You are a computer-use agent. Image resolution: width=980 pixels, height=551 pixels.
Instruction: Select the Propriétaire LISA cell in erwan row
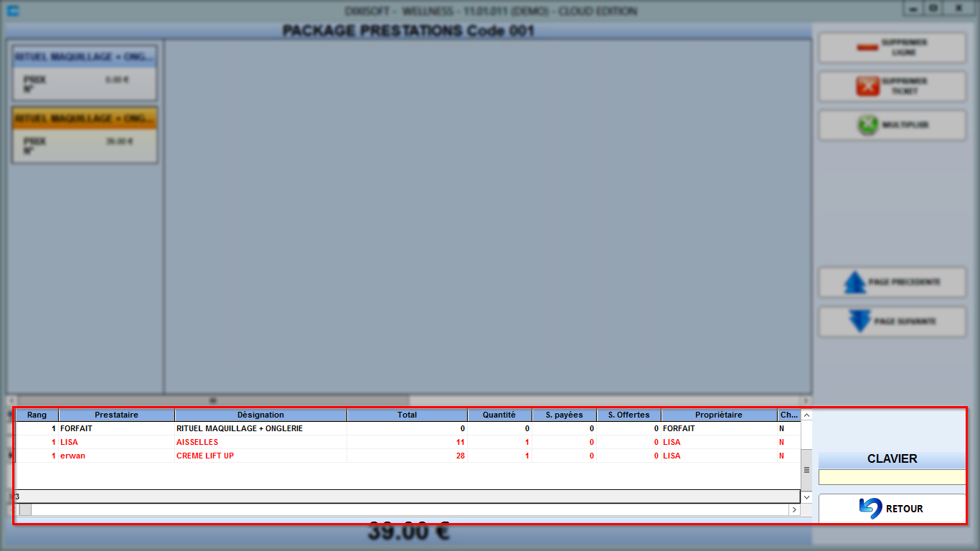point(719,456)
